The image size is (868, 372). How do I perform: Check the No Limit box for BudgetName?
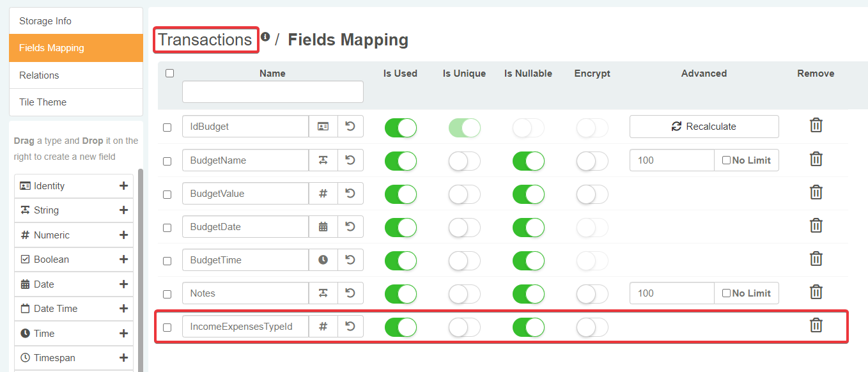[726, 160]
